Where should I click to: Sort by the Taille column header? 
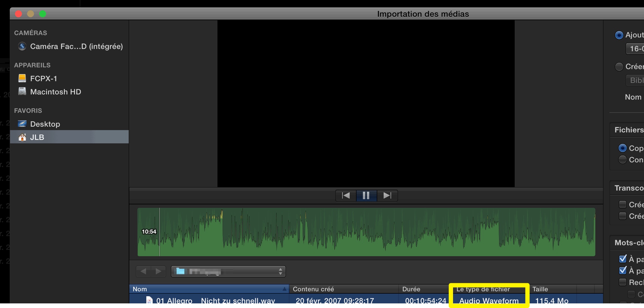553,289
